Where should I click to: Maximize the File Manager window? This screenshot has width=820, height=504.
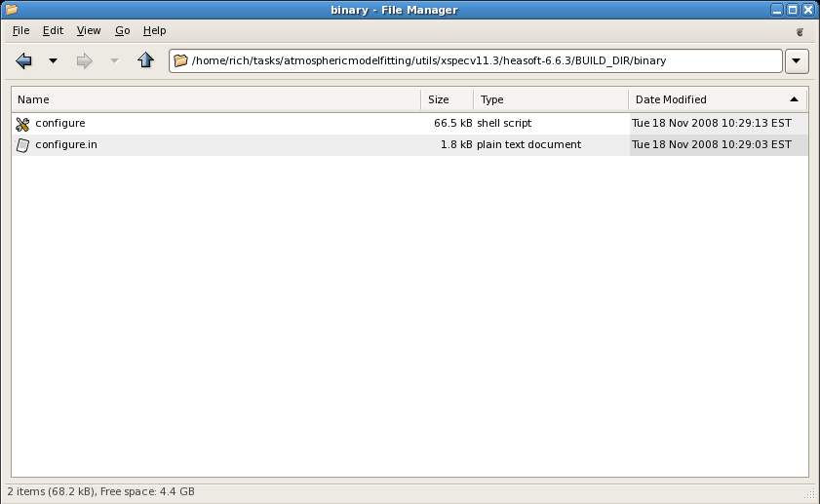click(x=793, y=10)
